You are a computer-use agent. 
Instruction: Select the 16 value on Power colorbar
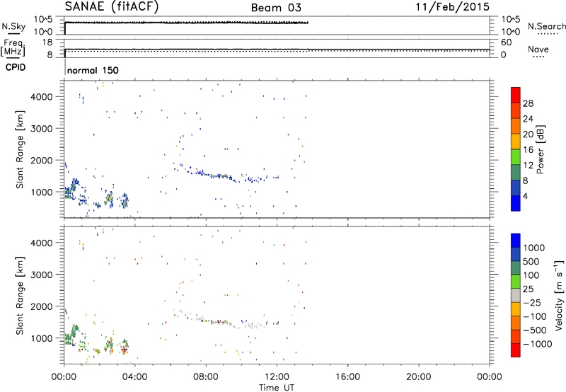point(528,150)
